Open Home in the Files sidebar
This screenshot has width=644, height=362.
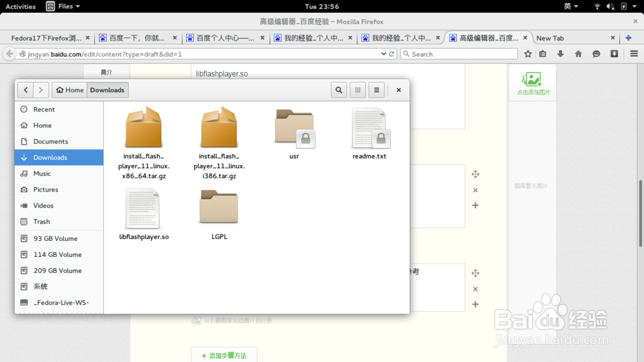tap(59, 126)
